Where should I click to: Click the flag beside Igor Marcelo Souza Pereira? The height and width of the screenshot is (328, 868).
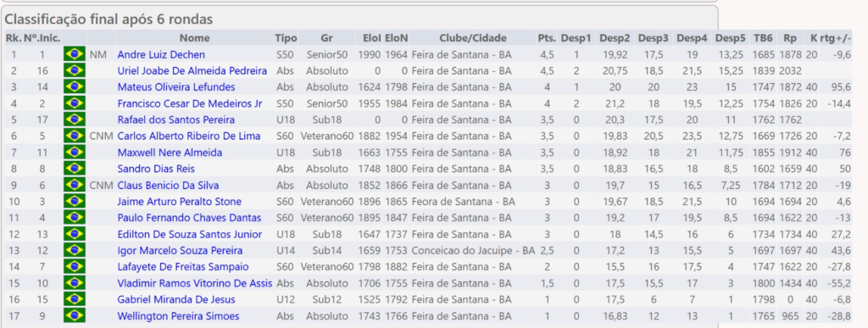point(75,251)
